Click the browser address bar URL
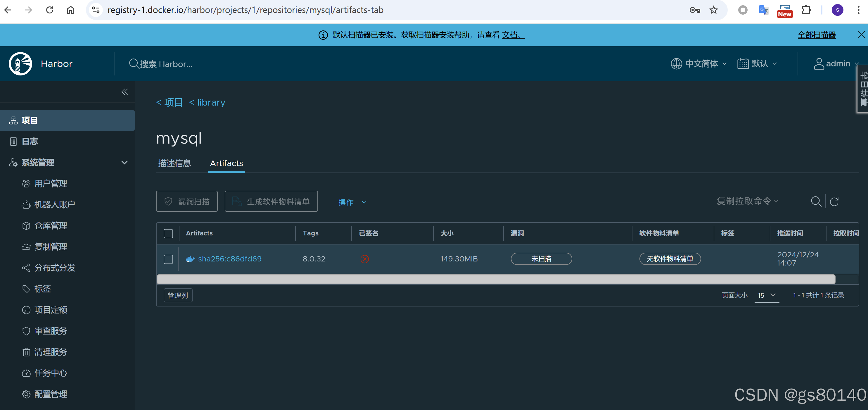 pos(245,10)
